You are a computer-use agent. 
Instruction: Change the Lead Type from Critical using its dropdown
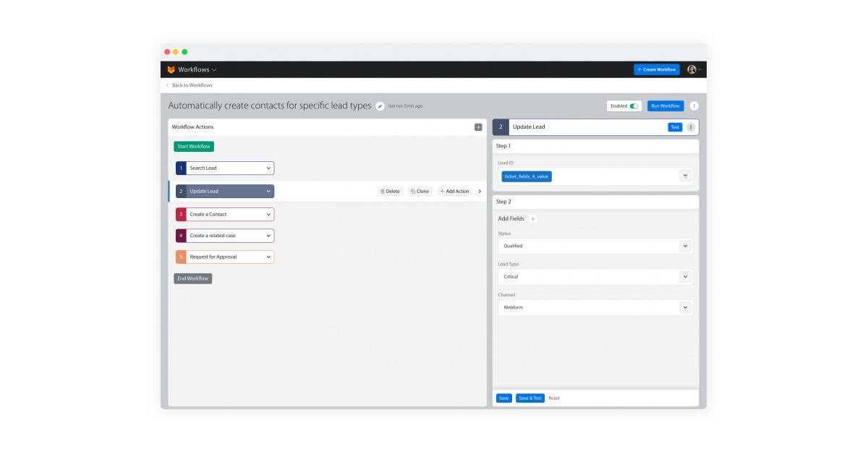tap(685, 276)
